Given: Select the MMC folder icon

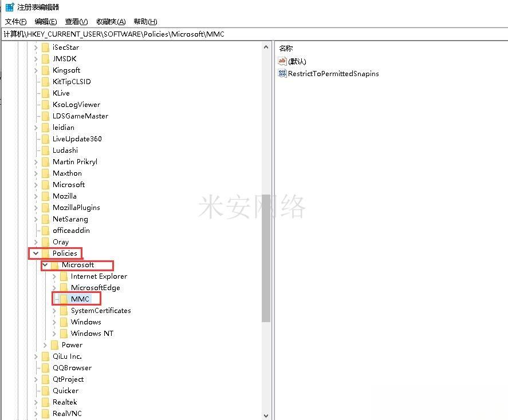Looking at the screenshot, I should click(x=64, y=299).
